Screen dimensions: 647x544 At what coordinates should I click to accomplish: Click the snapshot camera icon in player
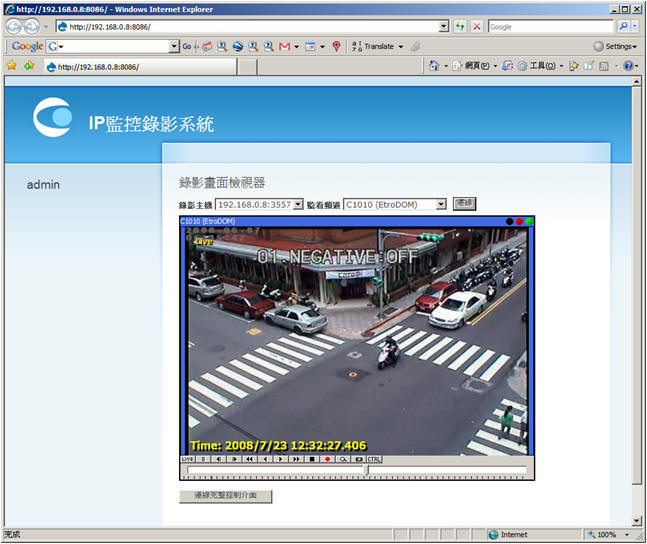[x=358, y=459]
